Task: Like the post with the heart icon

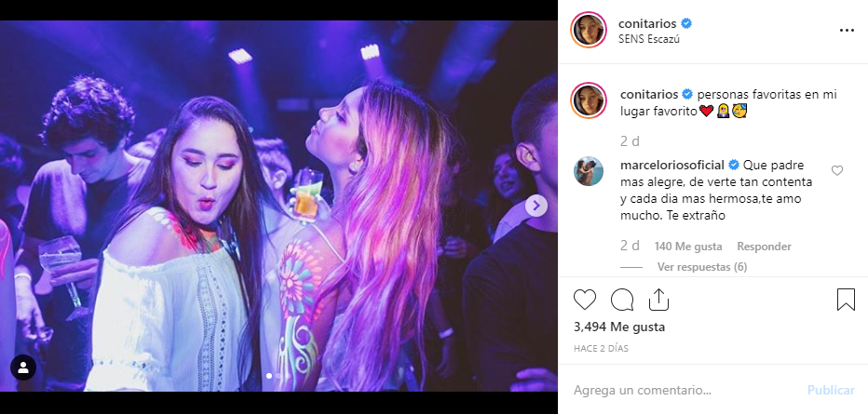Action: point(585,300)
